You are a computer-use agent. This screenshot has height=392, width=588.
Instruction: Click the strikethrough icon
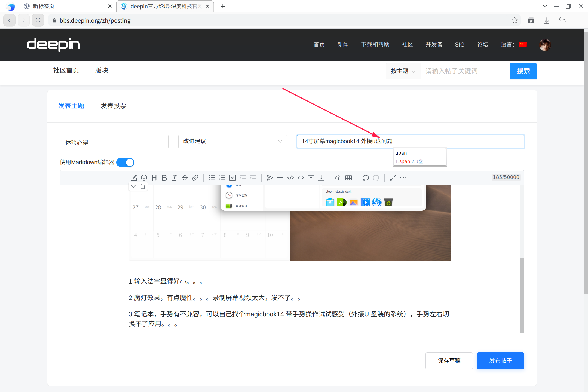pos(185,178)
